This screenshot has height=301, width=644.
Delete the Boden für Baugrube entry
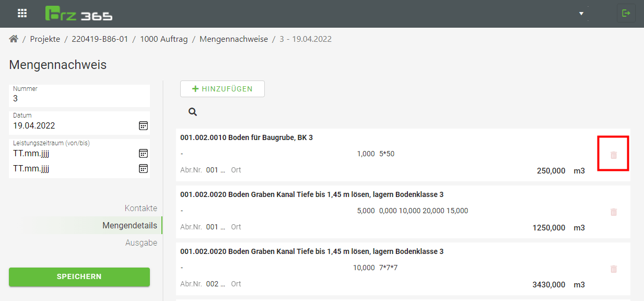613,155
